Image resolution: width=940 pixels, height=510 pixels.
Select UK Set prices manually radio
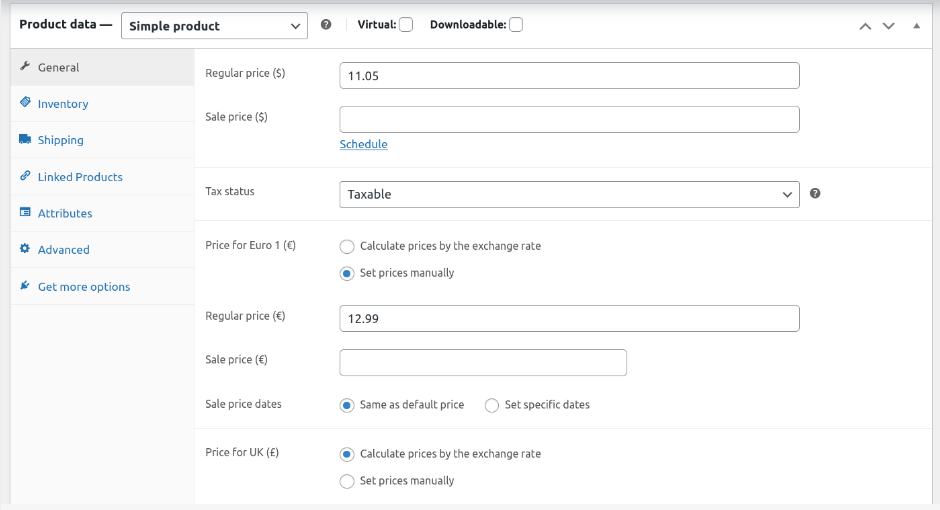[347, 481]
